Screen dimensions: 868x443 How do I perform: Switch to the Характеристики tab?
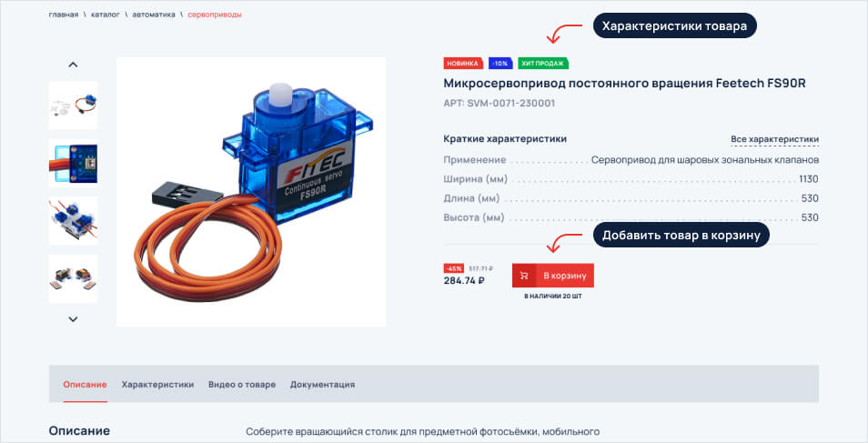click(157, 384)
